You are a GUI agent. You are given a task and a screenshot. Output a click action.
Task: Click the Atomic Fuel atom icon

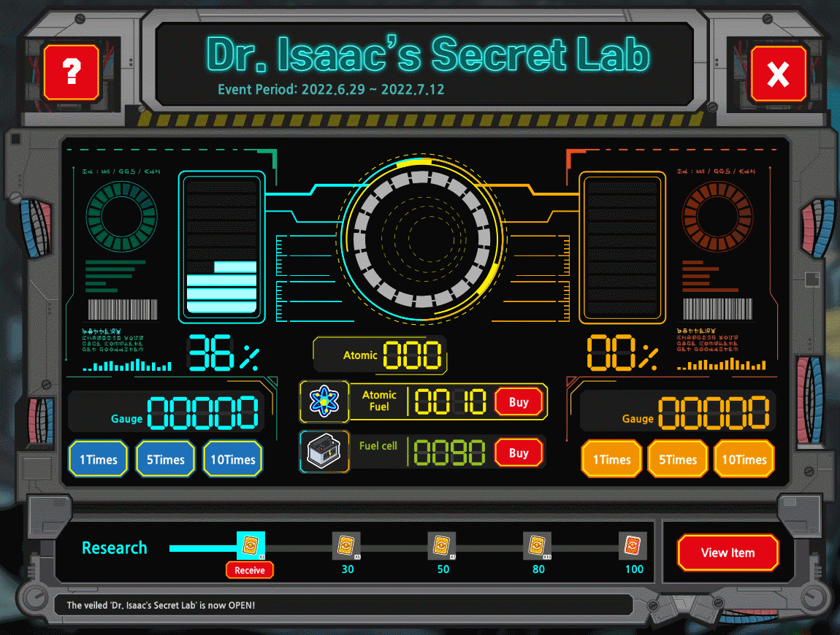pos(324,401)
